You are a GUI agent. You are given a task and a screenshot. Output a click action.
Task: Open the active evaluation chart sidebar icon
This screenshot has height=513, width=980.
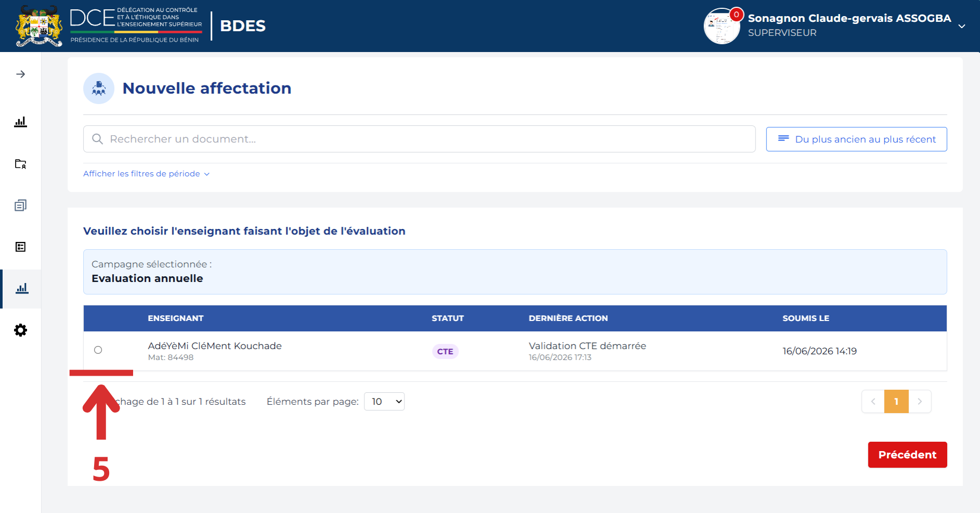(x=22, y=289)
